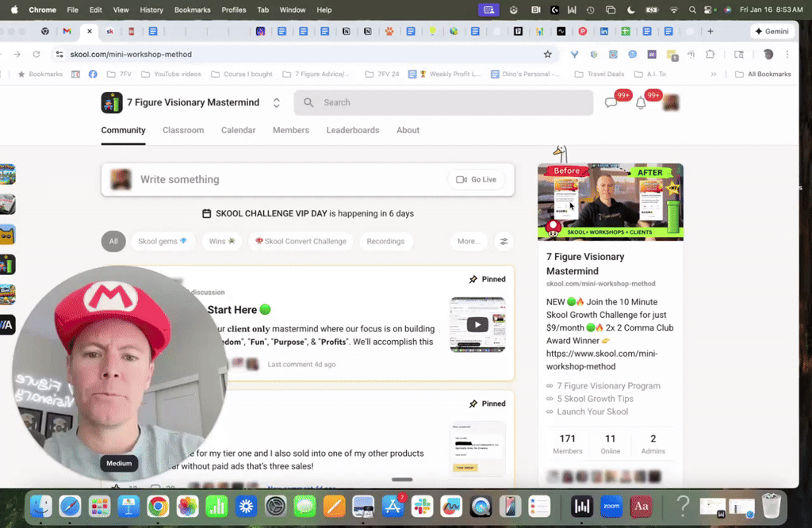Screen dimensions: 812x528
Task: Click the 7 Figure Visionary Mastermind group logo
Action: click(111, 102)
